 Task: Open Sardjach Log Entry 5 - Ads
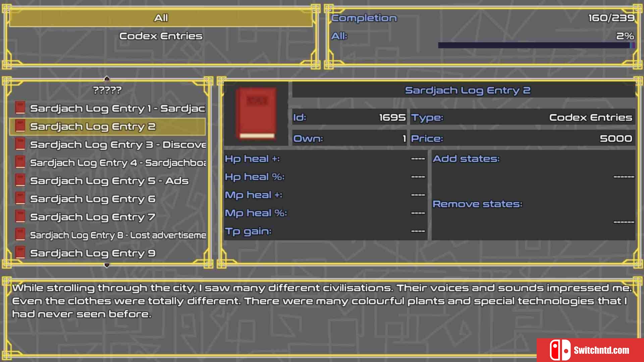tap(107, 181)
